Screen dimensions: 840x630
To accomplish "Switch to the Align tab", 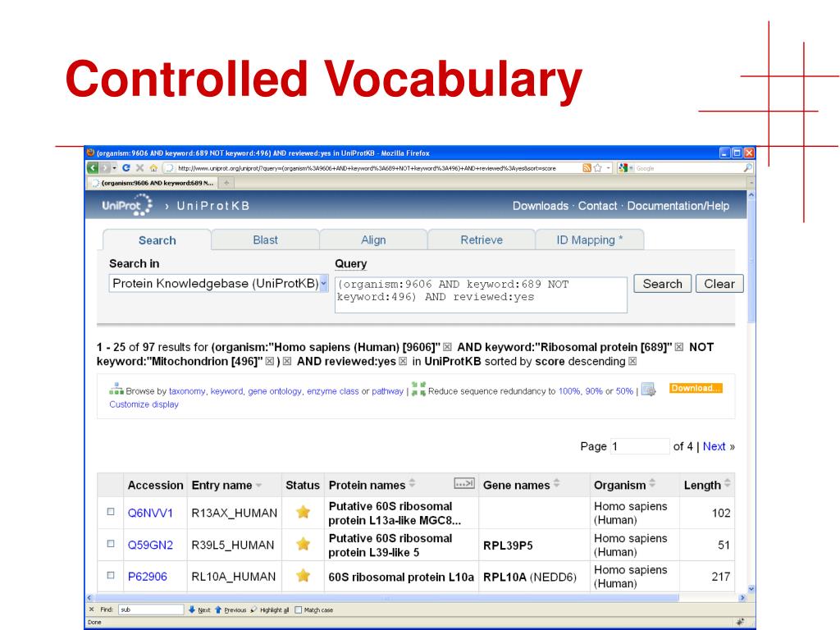I will [373, 240].
